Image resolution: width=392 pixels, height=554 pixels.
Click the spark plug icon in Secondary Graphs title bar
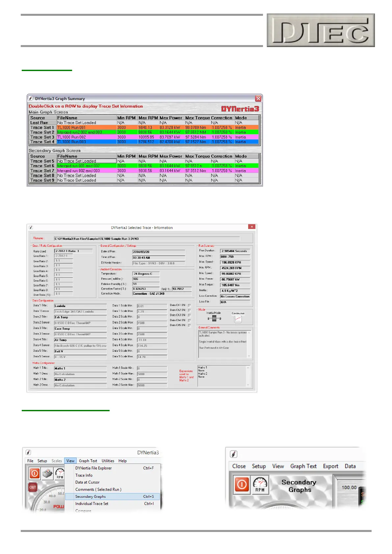pos(234,454)
